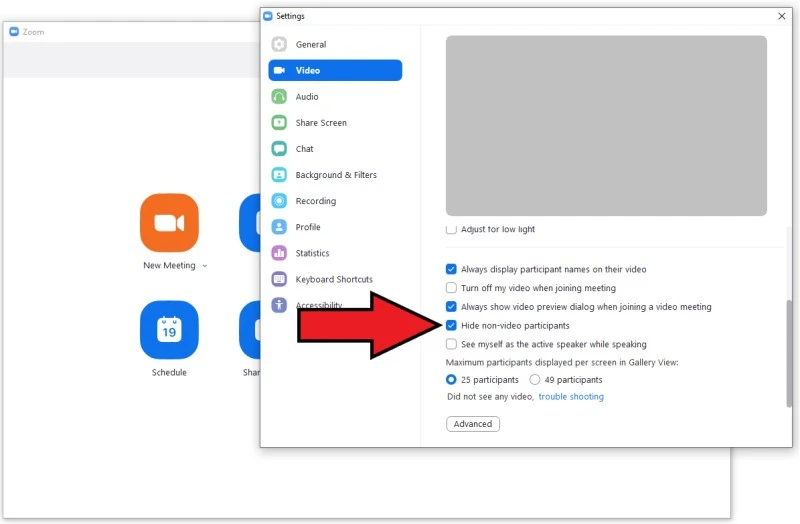Image resolution: width=800 pixels, height=524 pixels.
Task: Click the Schedule calendar icon
Action: pyautogui.click(x=169, y=330)
